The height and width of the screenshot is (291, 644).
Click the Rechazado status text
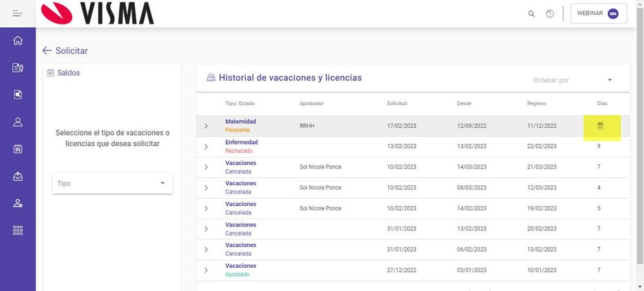point(239,150)
